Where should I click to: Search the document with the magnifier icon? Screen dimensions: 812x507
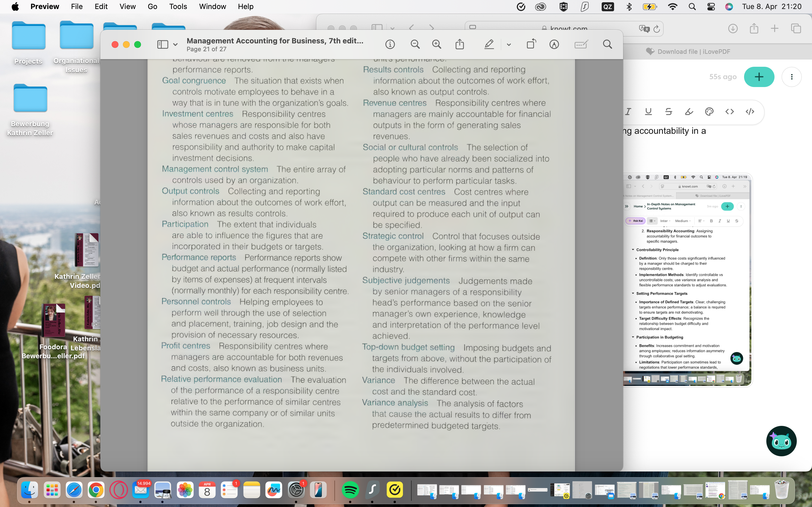(607, 44)
